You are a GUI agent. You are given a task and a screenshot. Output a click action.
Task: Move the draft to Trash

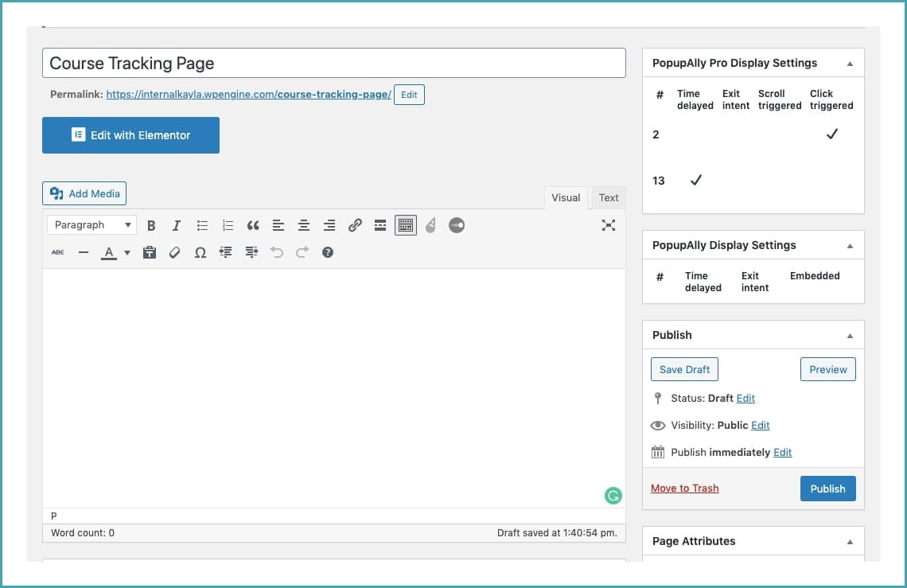(x=684, y=488)
